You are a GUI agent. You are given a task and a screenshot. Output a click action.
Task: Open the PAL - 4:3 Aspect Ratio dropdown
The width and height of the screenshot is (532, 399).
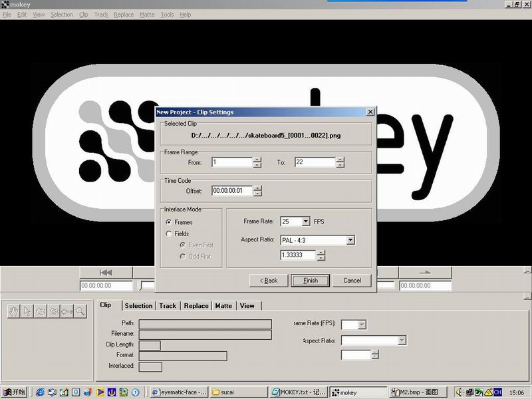point(350,240)
